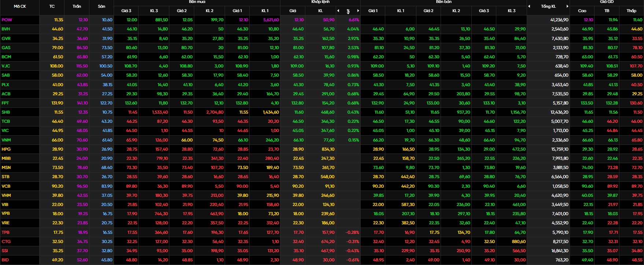Open the POW stock symbol

pos(7,20)
